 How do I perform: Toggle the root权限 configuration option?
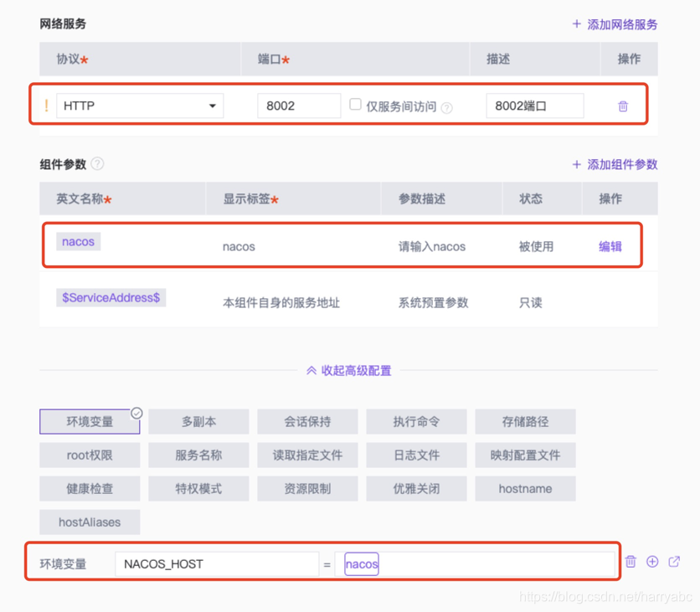click(90, 455)
